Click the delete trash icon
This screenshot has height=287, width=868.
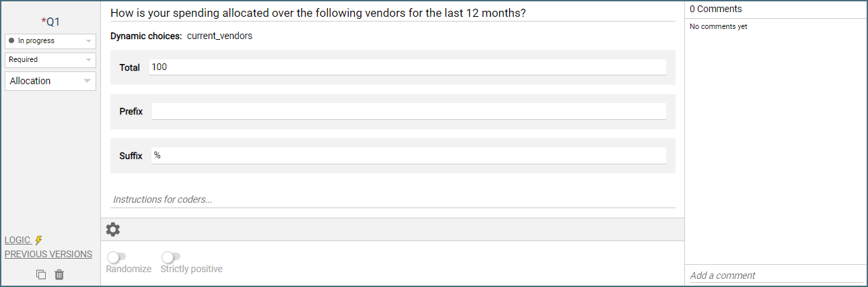(59, 274)
